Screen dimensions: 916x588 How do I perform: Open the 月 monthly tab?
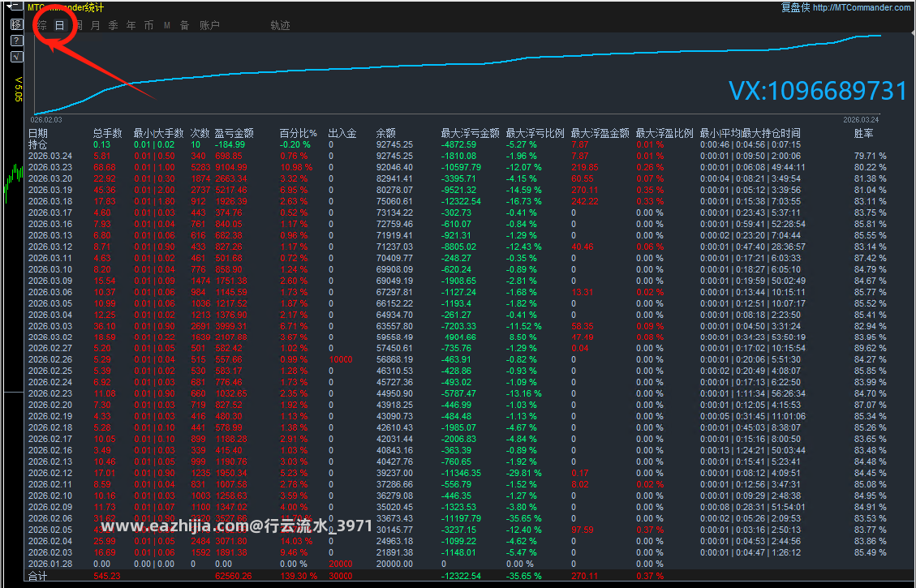pyautogui.click(x=95, y=25)
